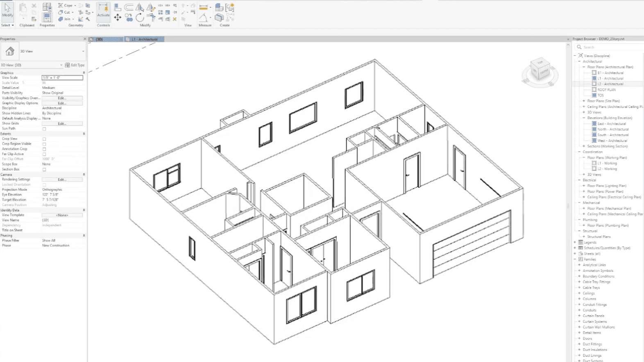
Task: Toggle the Section Box checkbox
Action: (44, 169)
